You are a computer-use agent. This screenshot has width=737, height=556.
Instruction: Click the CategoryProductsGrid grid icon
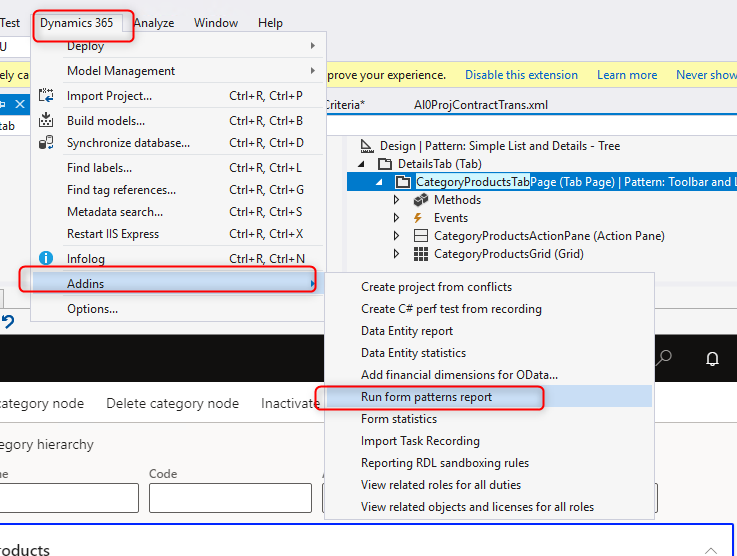pyautogui.click(x=421, y=254)
